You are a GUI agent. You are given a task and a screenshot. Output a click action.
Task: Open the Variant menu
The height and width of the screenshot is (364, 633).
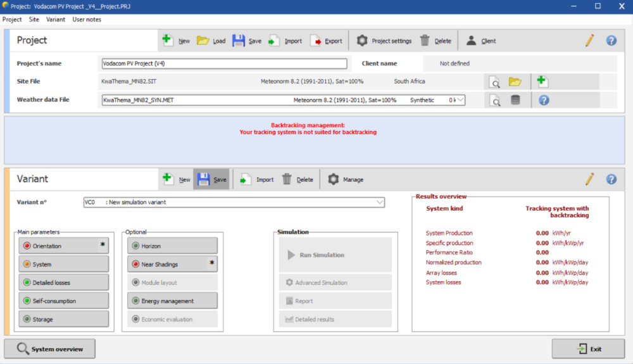click(56, 20)
